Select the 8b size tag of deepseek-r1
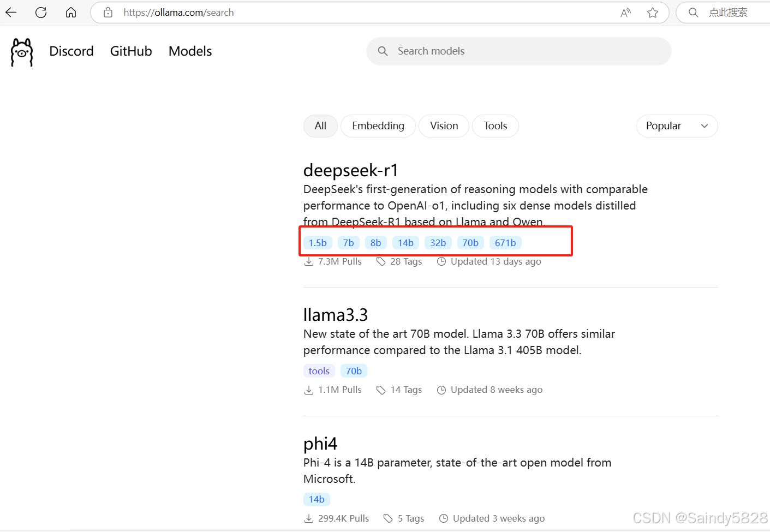The image size is (770, 532). click(376, 243)
